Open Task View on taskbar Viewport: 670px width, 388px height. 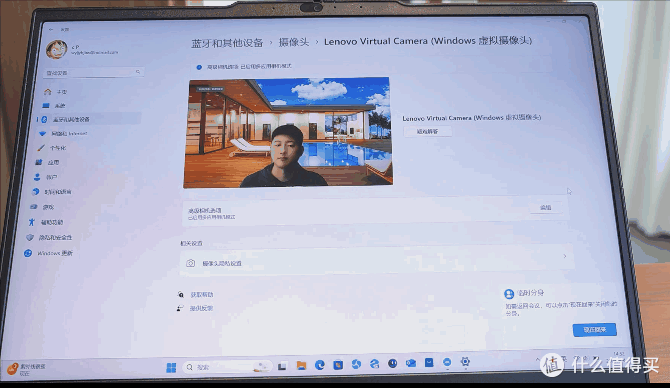pos(282,366)
